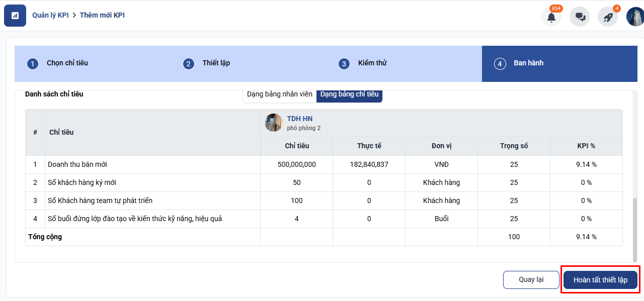Click the TDH HN employee name
The image size is (644, 301).
pyautogui.click(x=299, y=119)
